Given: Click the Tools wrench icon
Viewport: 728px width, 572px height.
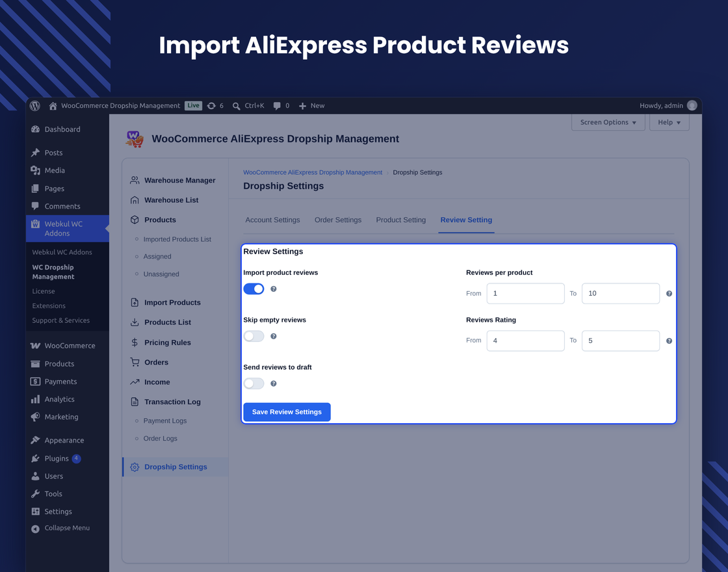Looking at the screenshot, I should click(35, 494).
